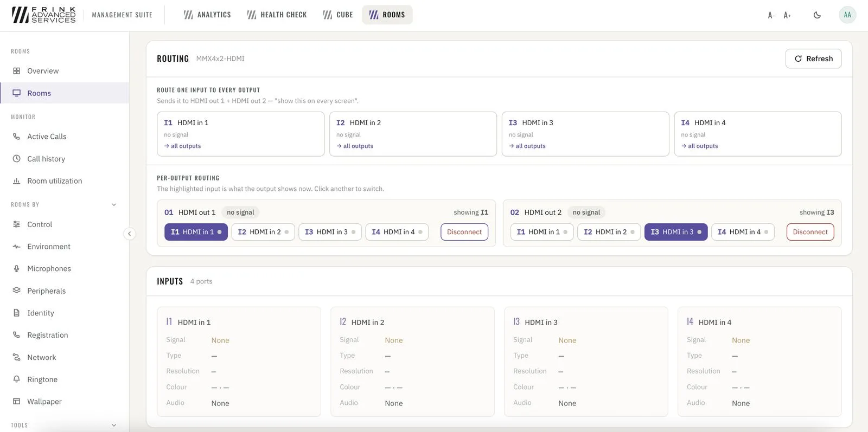Click the Overview grid icon

coord(17,71)
